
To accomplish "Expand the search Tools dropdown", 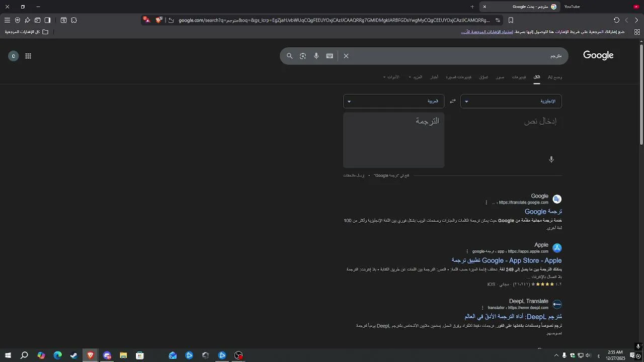I will (x=391, y=77).
